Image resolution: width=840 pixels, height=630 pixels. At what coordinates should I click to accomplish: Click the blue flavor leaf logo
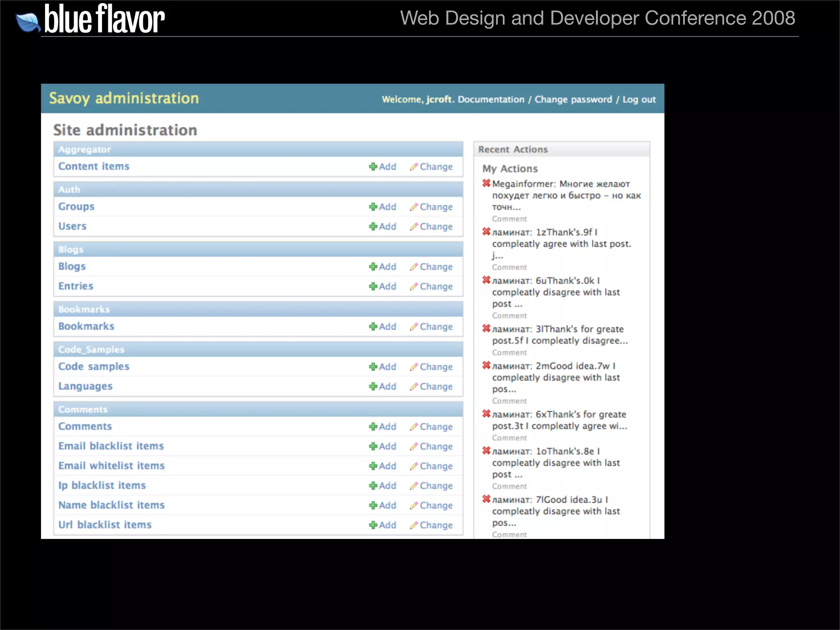pyautogui.click(x=28, y=22)
